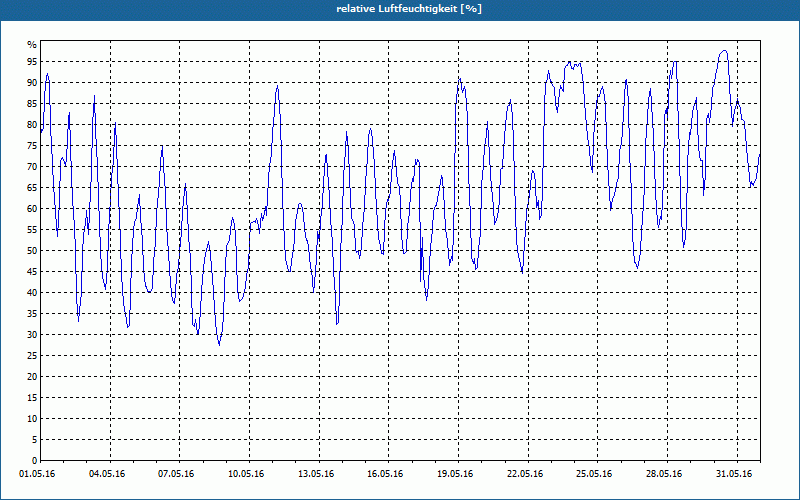
Task: Click the y-axis label '30'
Action: 32,335
